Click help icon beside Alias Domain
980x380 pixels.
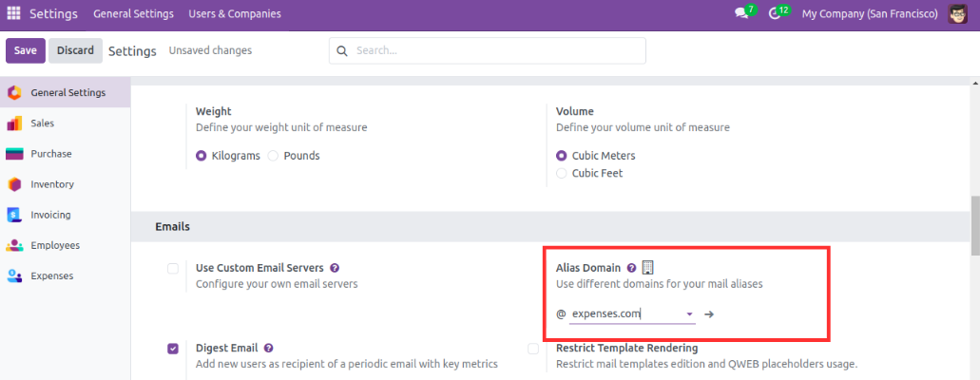pyautogui.click(x=631, y=268)
